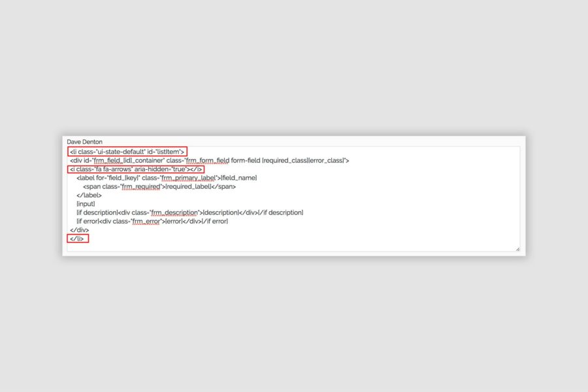Click the "Dave Denton" label above the code box
This screenshot has height=392, width=588.
84,142
